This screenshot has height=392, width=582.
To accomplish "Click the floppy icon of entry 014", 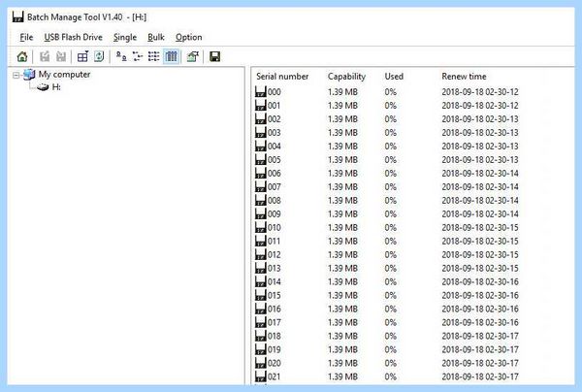I will [x=261, y=281].
